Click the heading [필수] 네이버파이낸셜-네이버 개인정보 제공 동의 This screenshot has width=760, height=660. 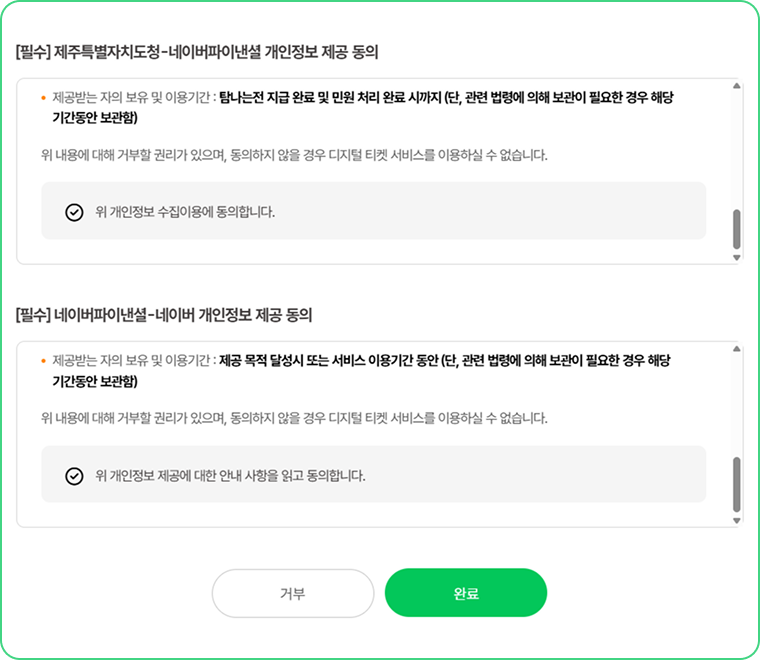click(x=164, y=315)
